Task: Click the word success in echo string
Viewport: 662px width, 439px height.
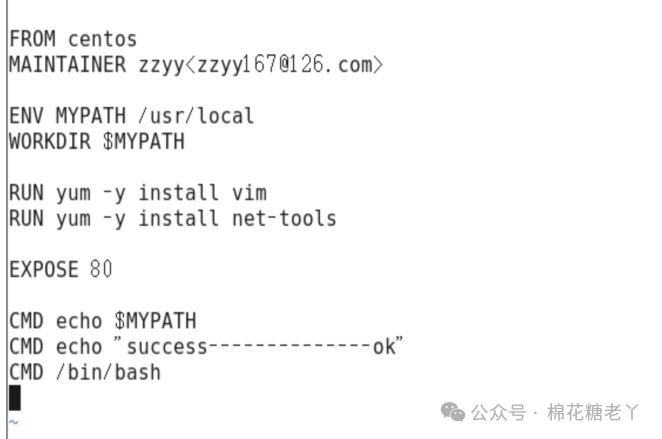Action: [167, 347]
